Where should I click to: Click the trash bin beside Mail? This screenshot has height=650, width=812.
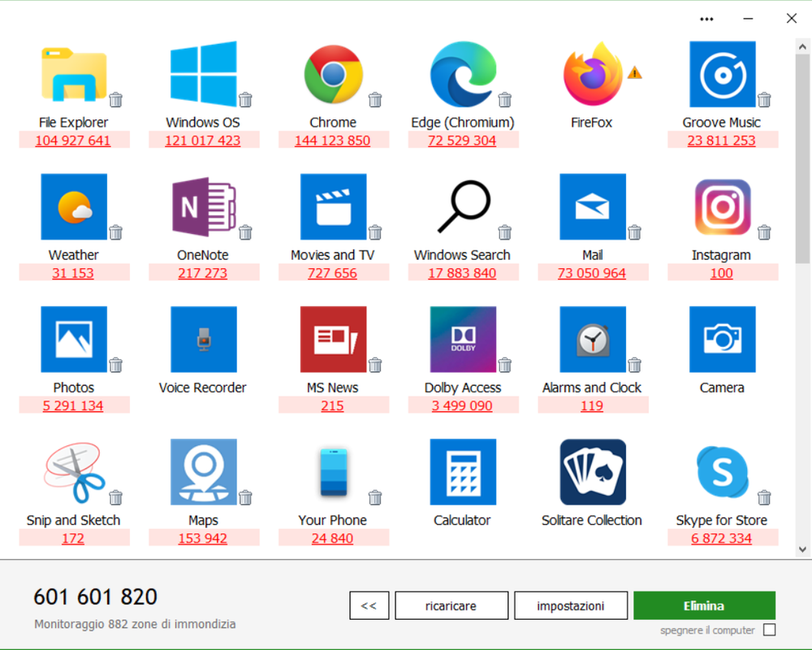click(x=634, y=232)
